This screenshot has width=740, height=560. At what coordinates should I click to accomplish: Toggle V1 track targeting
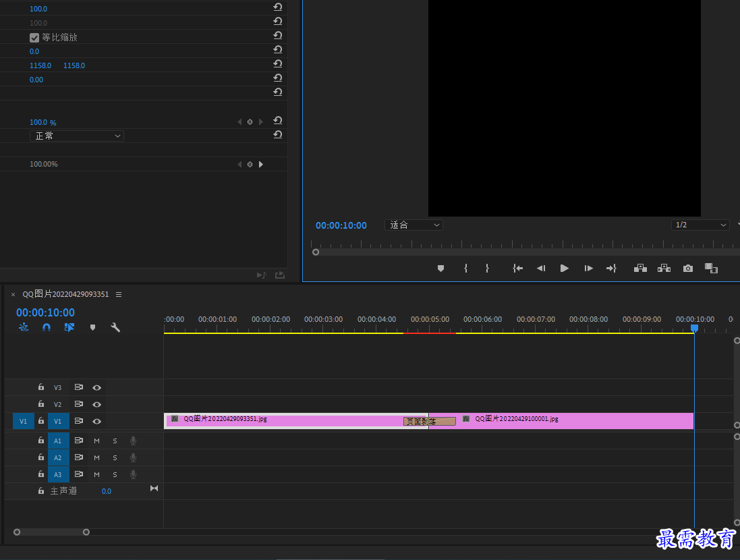point(58,421)
